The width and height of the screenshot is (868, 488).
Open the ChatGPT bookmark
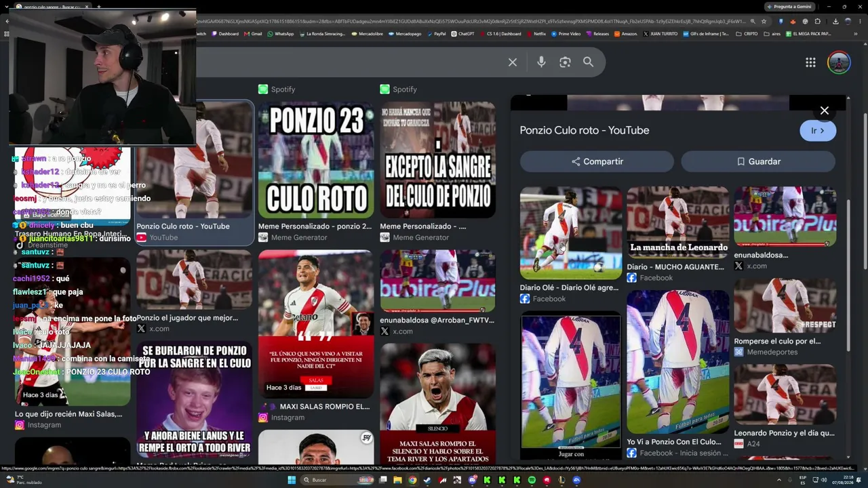click(x=462, y=34)
